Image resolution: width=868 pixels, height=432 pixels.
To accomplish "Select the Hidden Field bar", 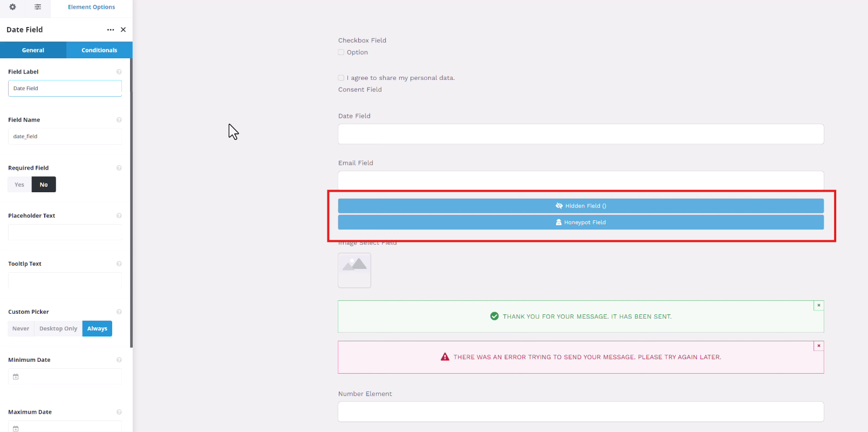I will (x=580, y=206).
